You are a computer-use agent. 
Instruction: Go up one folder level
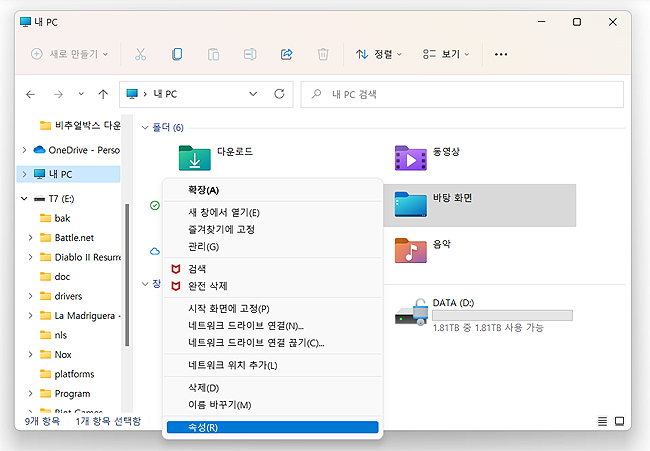tap(103, 95)
